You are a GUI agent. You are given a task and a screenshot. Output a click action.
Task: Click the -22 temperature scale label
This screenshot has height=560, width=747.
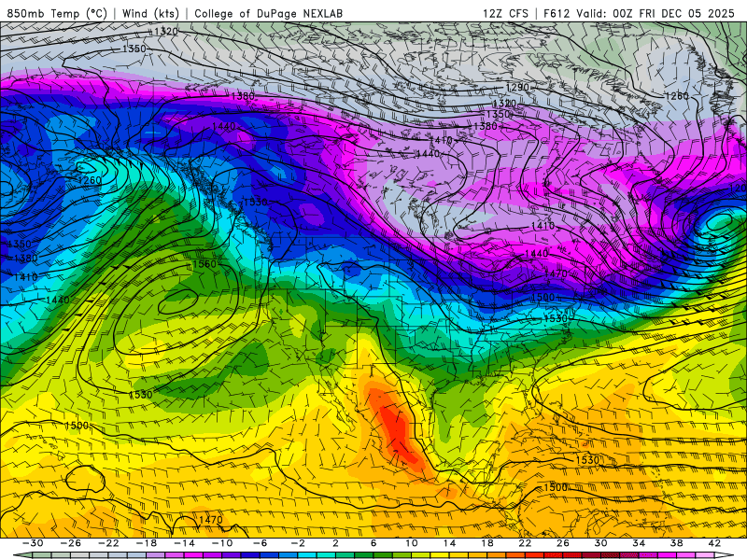pyautogui.click(x=108, y=543)
